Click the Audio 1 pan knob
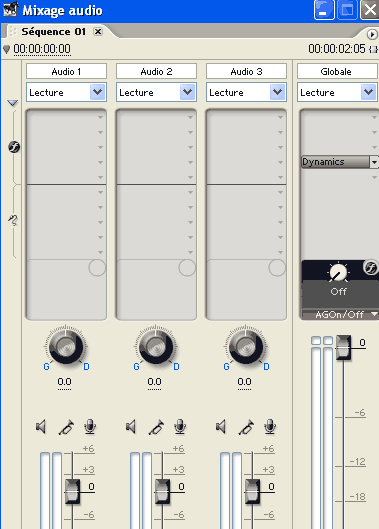 [66, 346]
